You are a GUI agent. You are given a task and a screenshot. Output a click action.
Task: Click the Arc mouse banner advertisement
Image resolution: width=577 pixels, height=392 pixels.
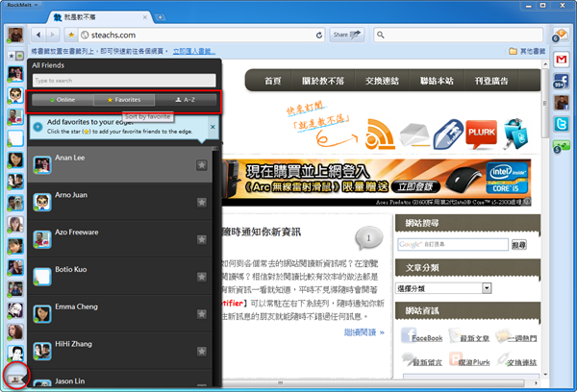tap(376, 182)
